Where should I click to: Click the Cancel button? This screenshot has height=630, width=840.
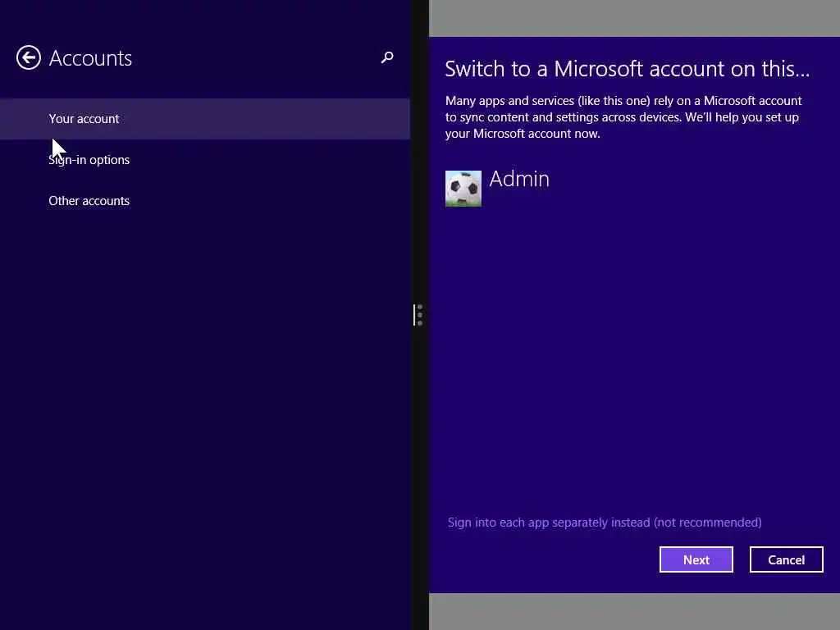click(786, 559)
